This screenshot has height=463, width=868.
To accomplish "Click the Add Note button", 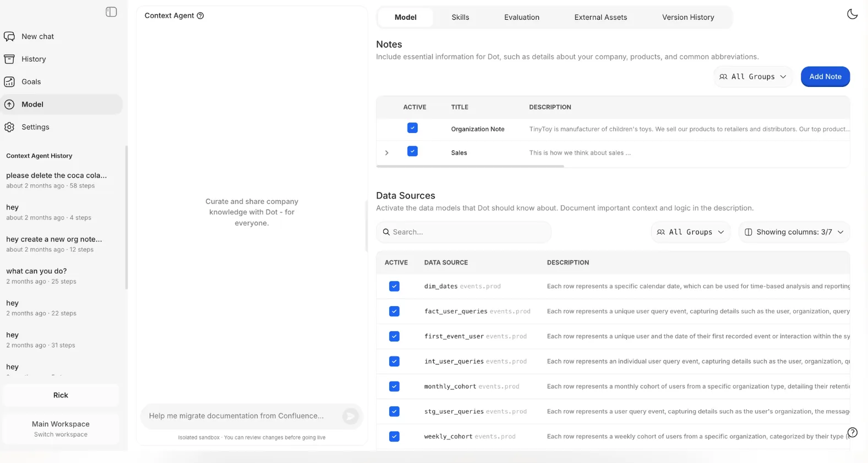I will (x=825, y=77).
